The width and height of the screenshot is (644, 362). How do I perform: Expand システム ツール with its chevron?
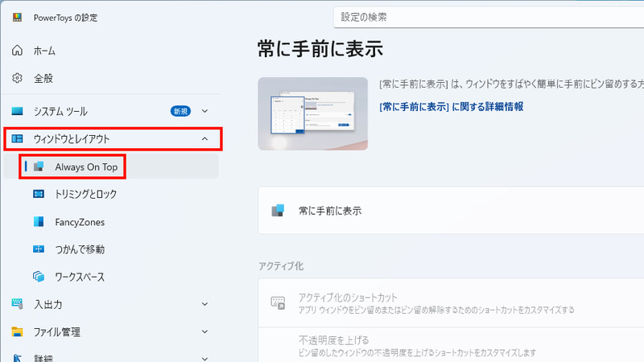click(204, 111)
